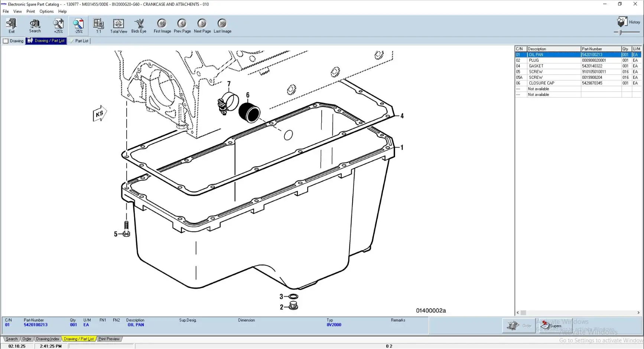Click the part list horizontal scrollbar
644x349 pixels.
pyautogui.click(x=578, y=313)
